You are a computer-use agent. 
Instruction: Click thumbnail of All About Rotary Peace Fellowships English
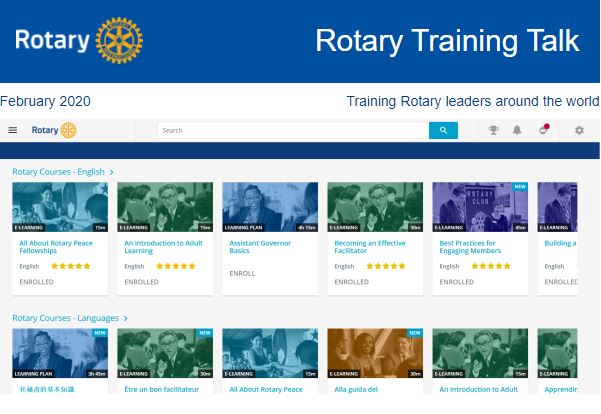pos(60,207)
